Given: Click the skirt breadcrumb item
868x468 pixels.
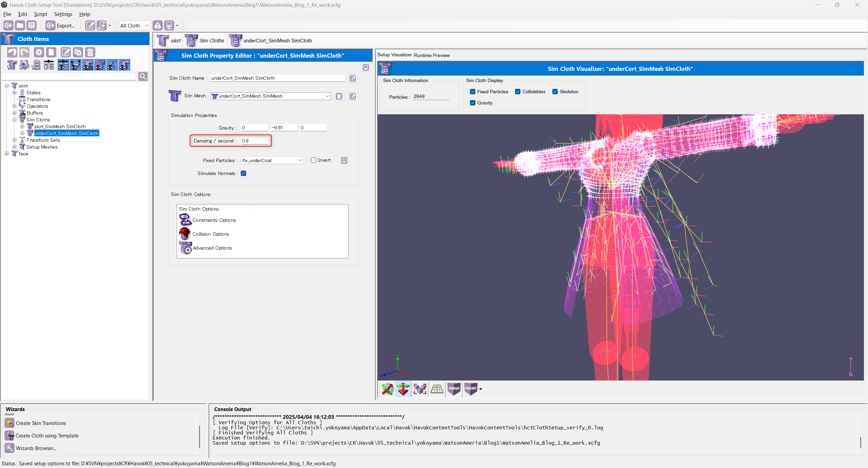Looking at the screenshot, I should tap(169, 41).
